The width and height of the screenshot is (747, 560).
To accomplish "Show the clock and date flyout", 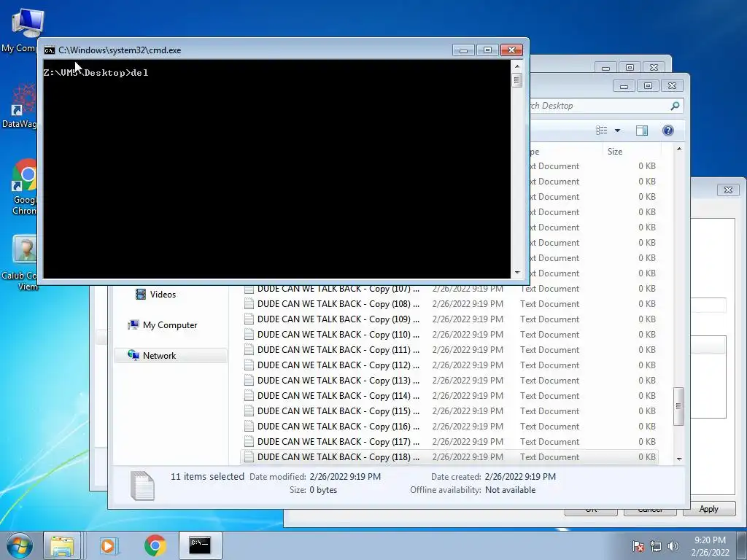I will (710, 546).
